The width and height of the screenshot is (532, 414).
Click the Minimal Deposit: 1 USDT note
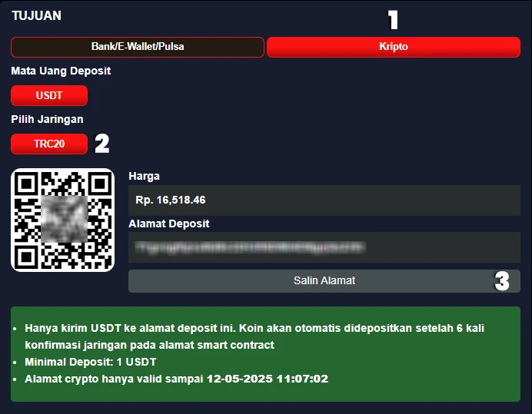(x=91, y=362)
